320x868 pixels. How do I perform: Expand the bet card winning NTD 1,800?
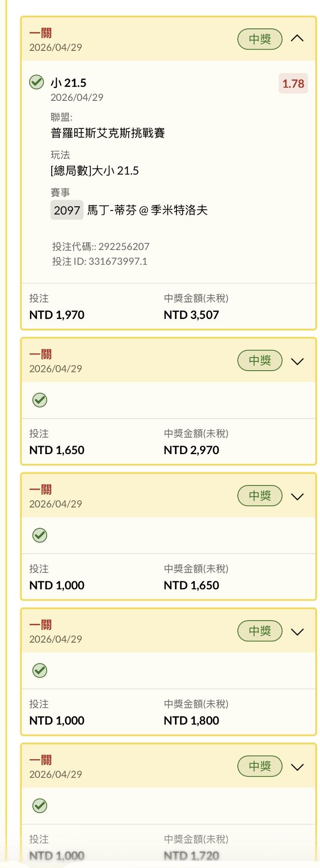298,632
